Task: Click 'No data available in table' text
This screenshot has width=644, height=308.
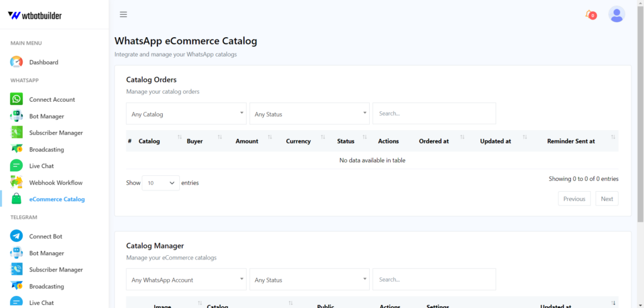Action: click(372, 160)
